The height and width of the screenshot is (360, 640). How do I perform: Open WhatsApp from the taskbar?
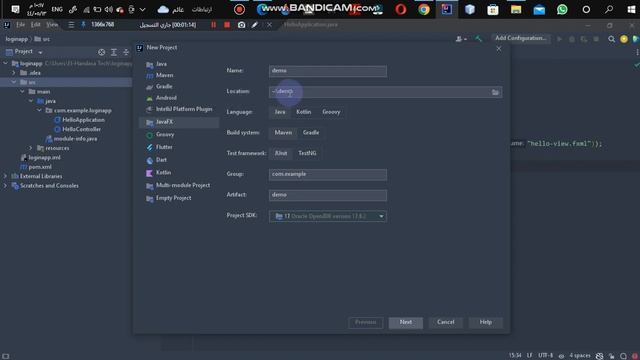click(562, 9)
